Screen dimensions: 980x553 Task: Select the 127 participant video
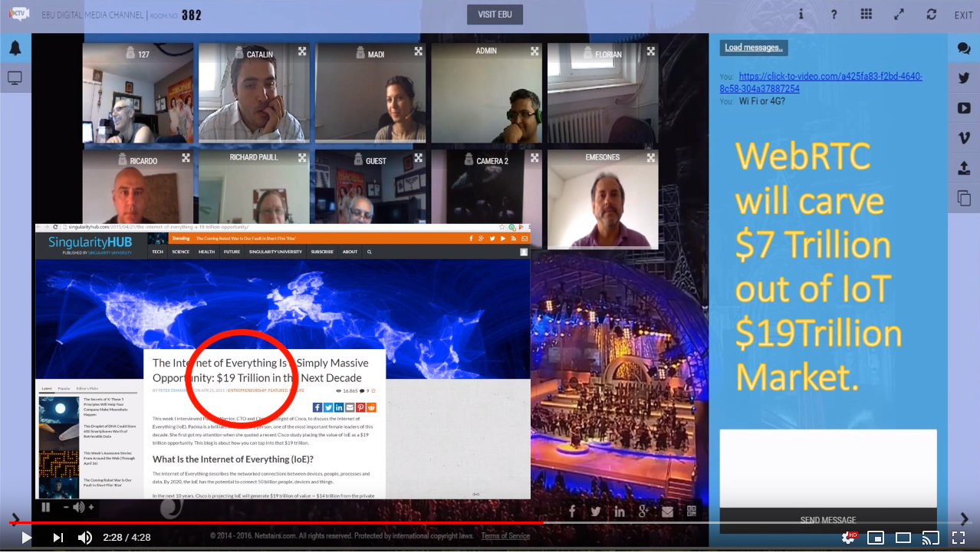138,93
